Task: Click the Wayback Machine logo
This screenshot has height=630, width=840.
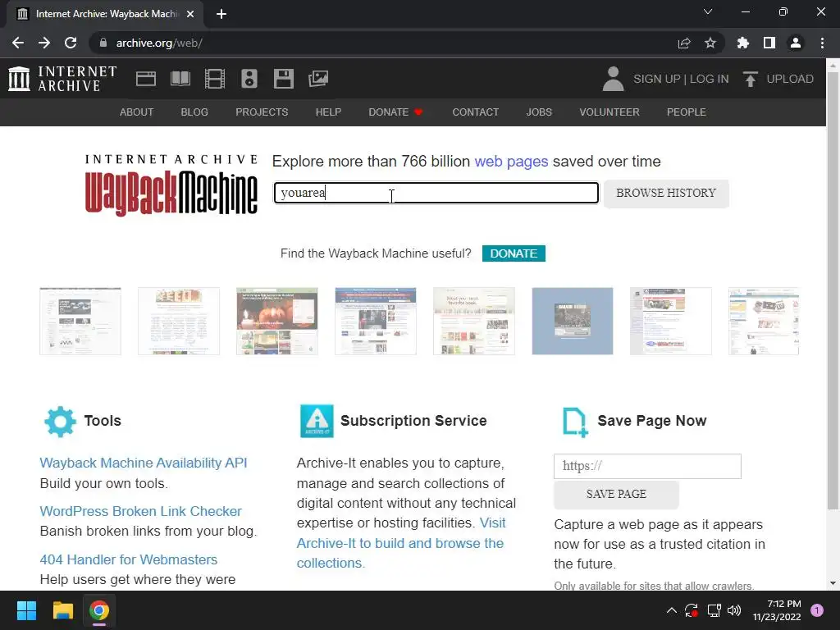Action: coord(171,185)
